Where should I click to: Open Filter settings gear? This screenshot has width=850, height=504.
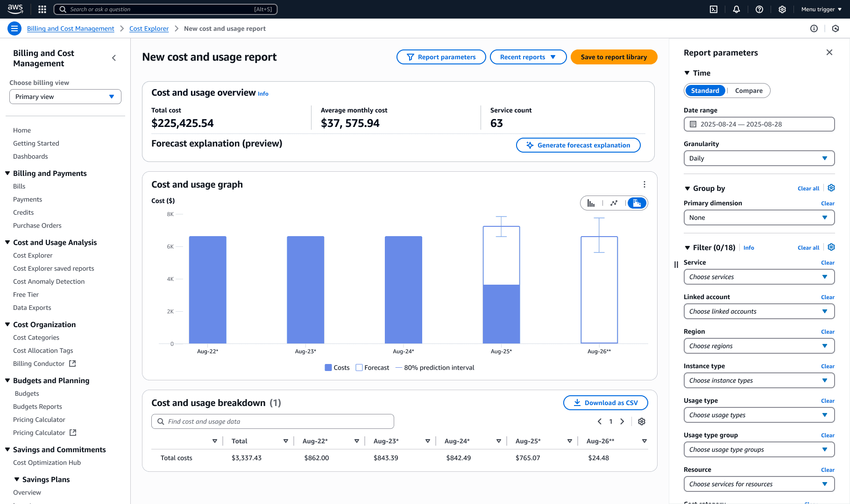click(x=831, y=247)
